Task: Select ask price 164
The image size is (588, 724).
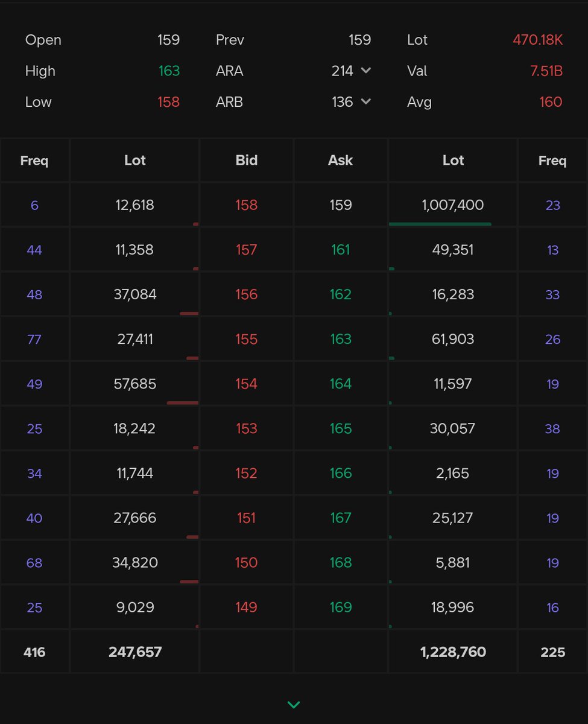Action: (341, 384)
